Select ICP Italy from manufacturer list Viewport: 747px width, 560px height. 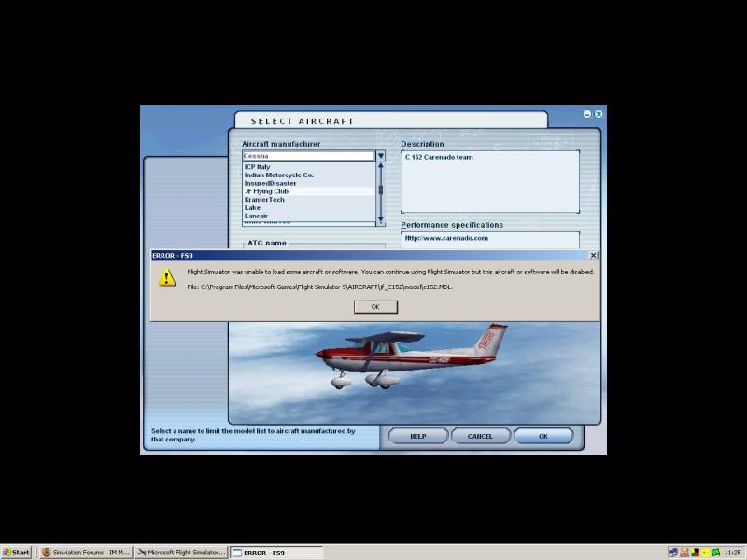(x=258, y=167)
